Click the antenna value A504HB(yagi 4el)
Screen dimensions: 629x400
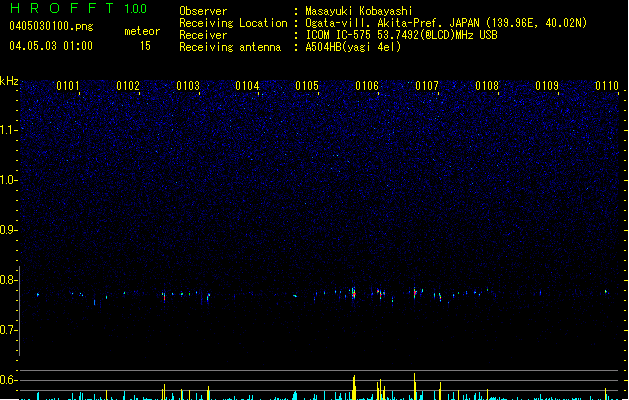coord(353,47)
